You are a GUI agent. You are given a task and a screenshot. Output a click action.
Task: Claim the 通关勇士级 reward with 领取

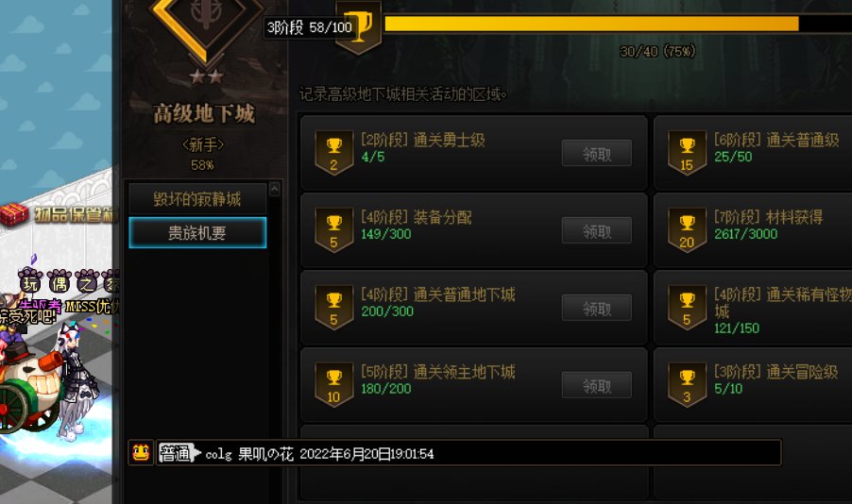[x=597, y=154]
